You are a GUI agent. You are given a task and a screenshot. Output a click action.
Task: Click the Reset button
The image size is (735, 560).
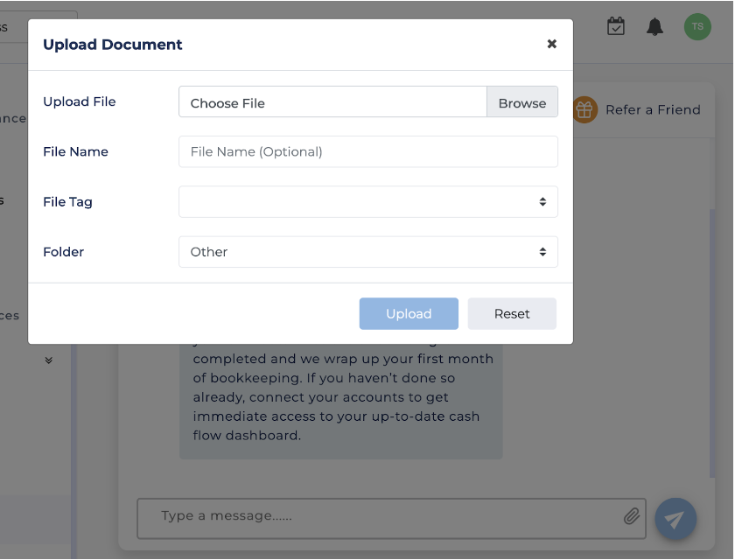pos(512,314)
